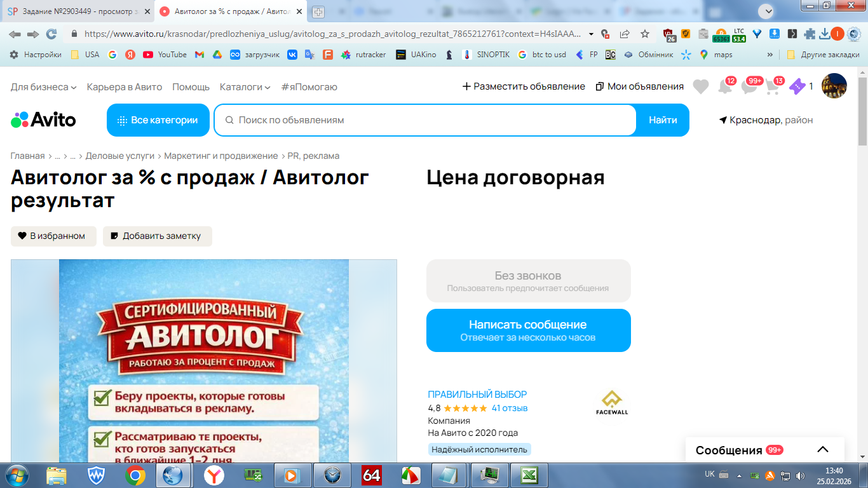This screenshot has height=488, width=868.
Task: Open the red 64 app in taskbar
Action: 372,475
